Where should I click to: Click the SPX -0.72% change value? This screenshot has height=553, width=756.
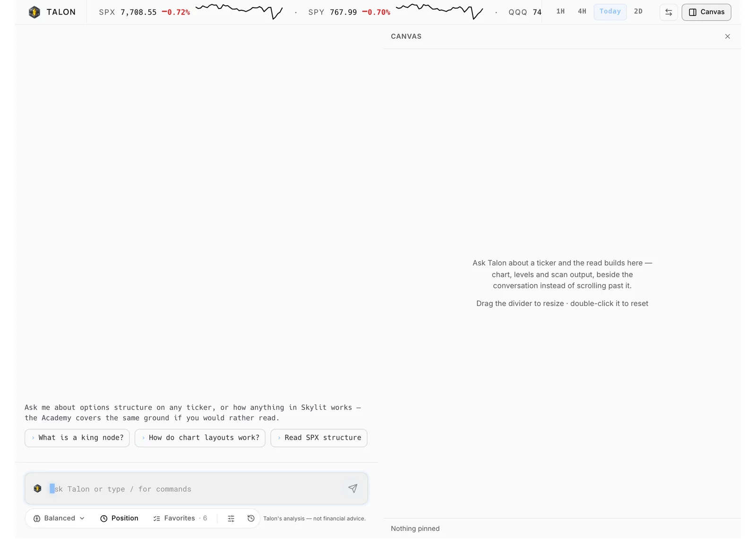coord(176,12)
